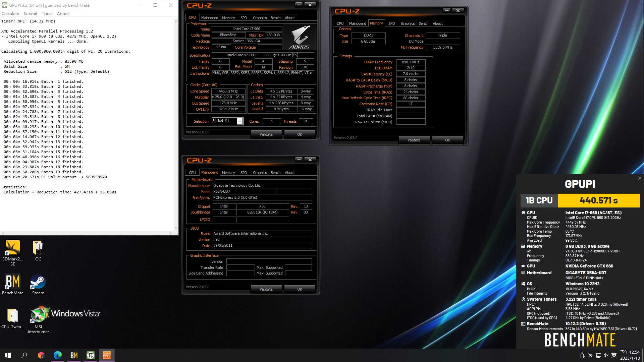Click the BENCHMATE logo at panel bottom
This screenshot has height=362, width=644.
pyautogui.click(x=580, y=340)
